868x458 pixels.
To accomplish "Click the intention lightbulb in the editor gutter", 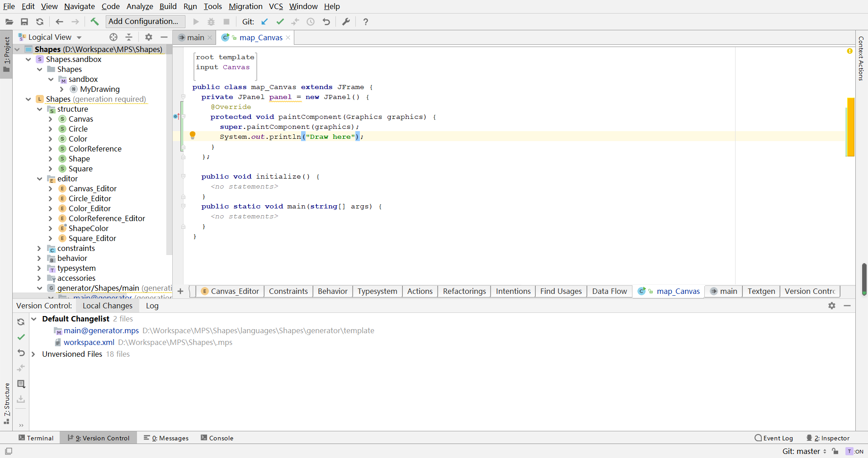I will [x=193, y=135].
